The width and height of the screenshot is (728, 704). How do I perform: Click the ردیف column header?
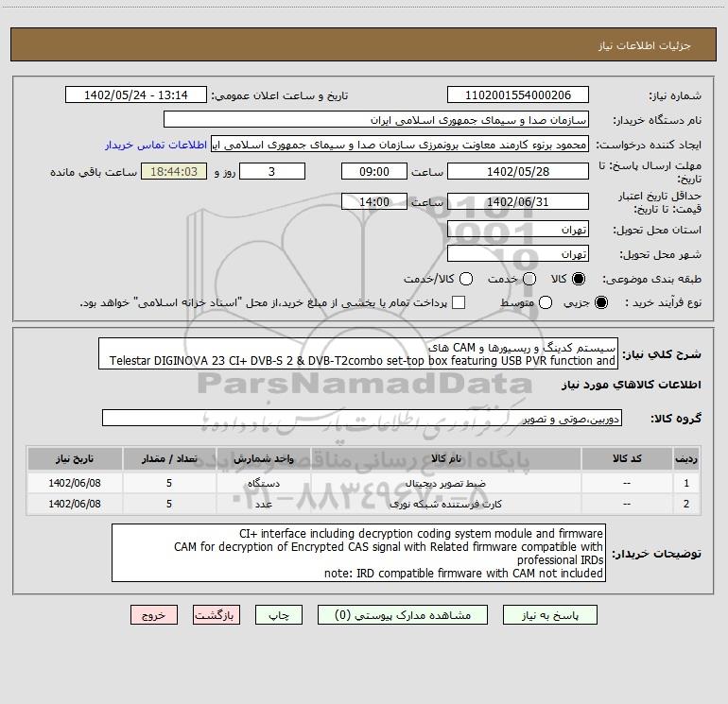coord(686,458)
